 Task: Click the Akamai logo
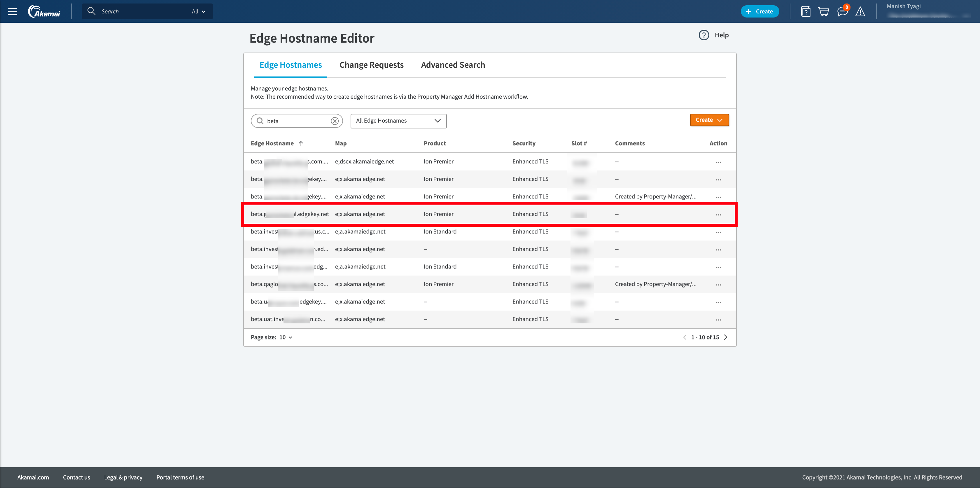44,11
